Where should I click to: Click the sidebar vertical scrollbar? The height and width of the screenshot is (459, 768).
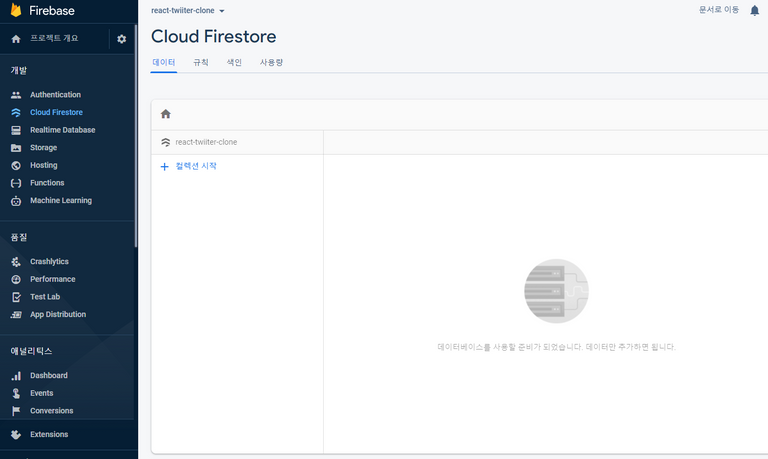[x=136, y=136]
